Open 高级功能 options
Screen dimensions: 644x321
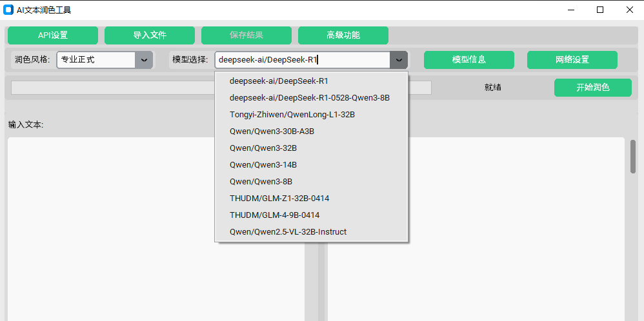click(343, 35)
